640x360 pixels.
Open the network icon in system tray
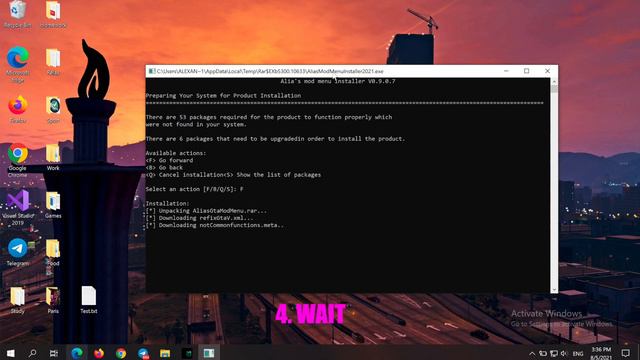553,353
